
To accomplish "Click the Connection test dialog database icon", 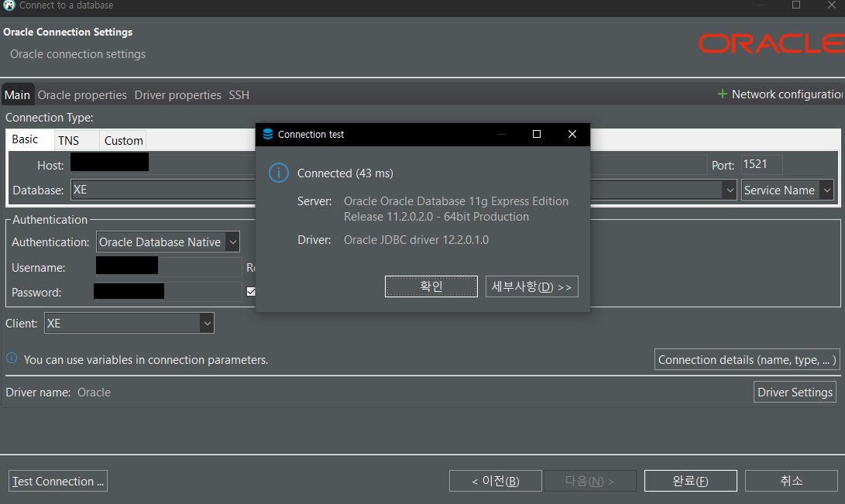I will click(x=268, y=134).
